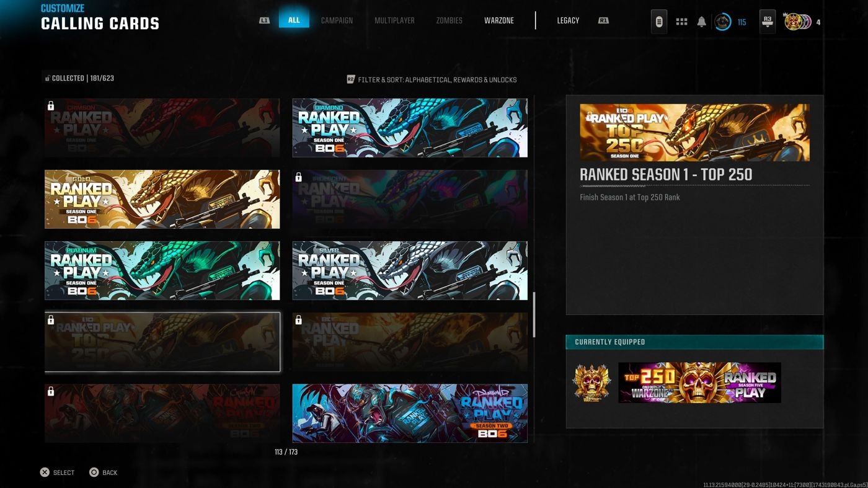This screenshot has width=868, height=488.
Task: Click the lock icon on Crimson Season One card
Action: coord(51,106)
